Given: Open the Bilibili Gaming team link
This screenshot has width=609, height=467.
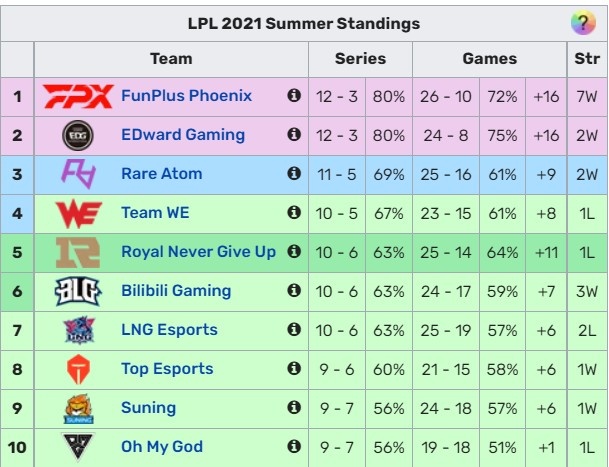Looking at the screenshot, I should 176,291.
